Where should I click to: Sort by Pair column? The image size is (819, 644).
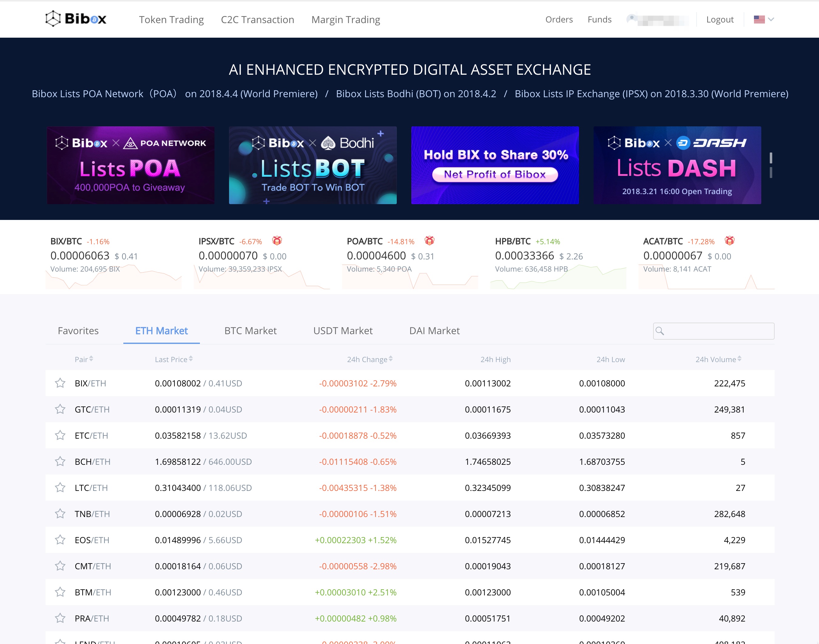(84, 359)
